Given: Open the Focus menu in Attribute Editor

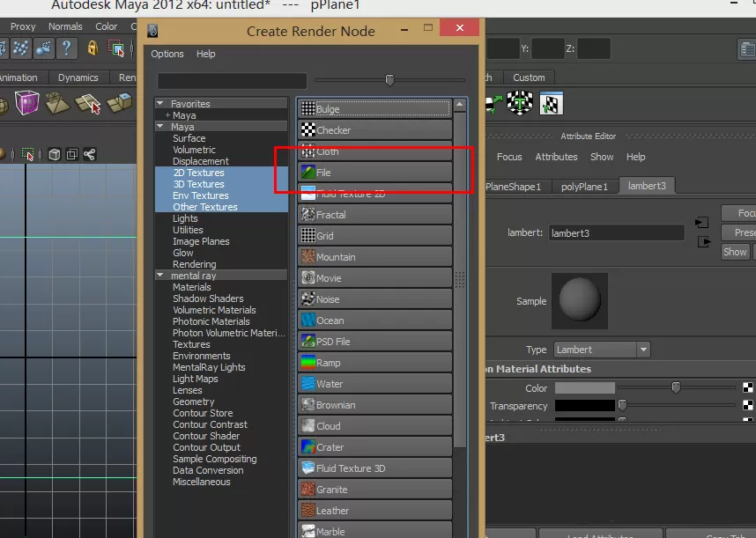Looking at the screenshot, I should [x=509, y=157].
